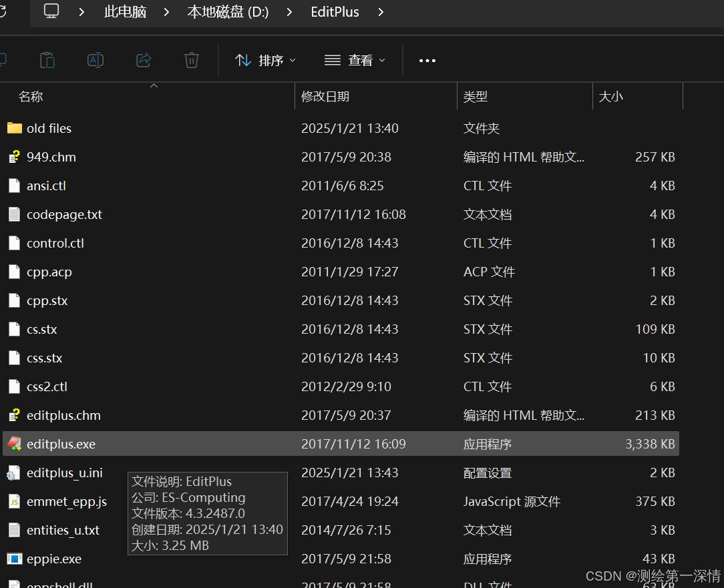Viewport: 724px width, 588px height.
Task: Select the ansi.ctl file icon
Action: click(x=14, y=186)
